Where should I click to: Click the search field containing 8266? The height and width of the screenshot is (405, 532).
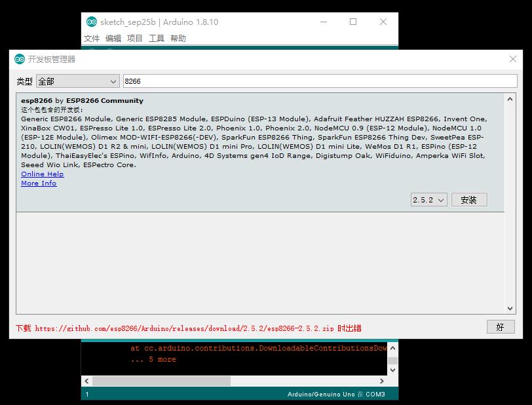[320, 81]
